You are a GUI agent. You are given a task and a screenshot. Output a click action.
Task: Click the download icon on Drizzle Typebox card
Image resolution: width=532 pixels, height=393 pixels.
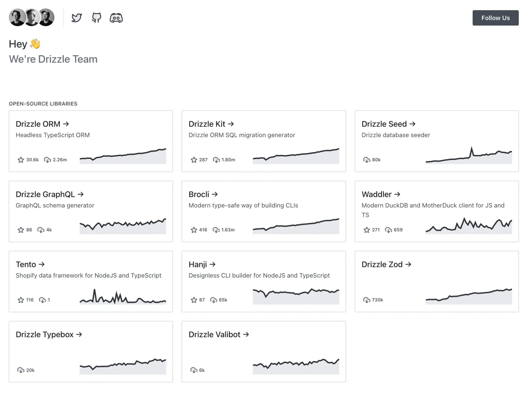point(21,370)
